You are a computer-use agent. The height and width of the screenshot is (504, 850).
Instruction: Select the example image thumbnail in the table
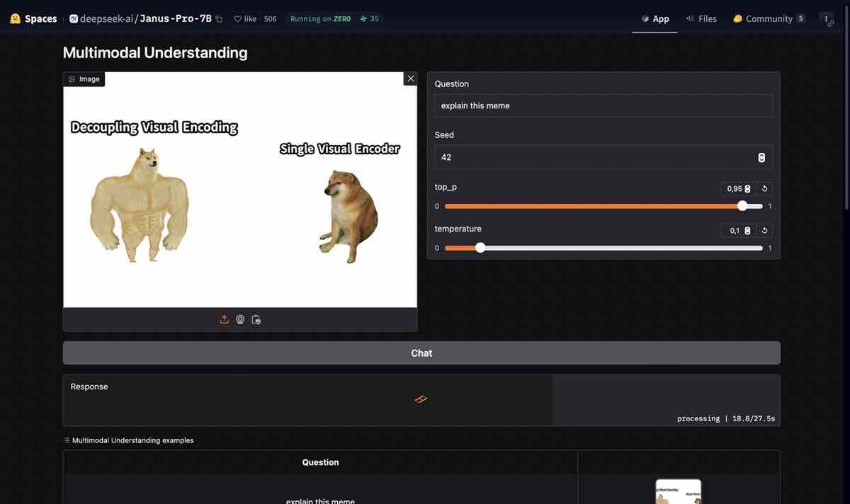(x=679, y=492)
